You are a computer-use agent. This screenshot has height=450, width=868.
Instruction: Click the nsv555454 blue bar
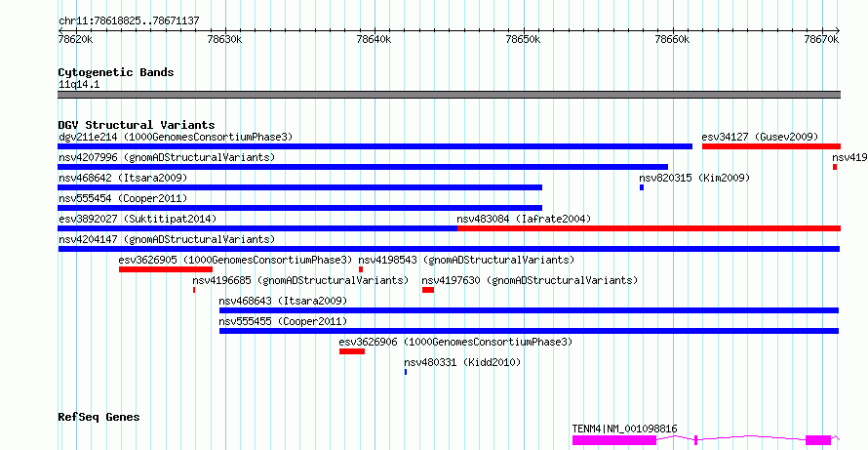299,208
